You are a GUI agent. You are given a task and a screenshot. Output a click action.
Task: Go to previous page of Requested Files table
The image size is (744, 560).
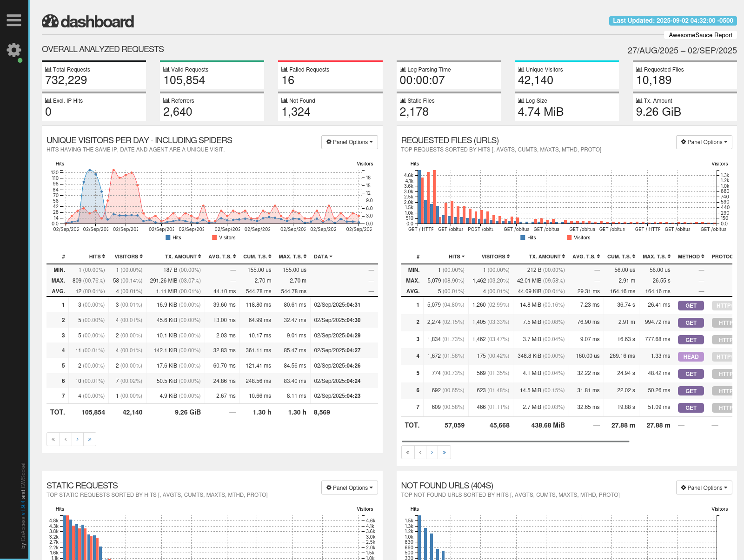(x=420, y=452)
